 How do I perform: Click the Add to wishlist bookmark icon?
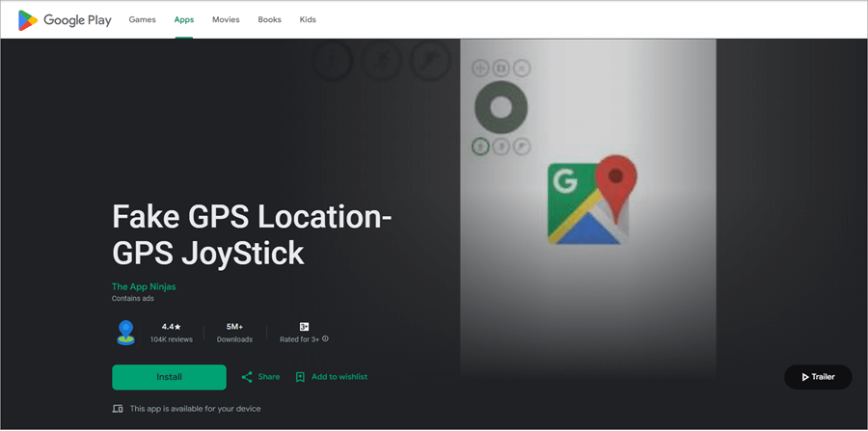(300, 377)
